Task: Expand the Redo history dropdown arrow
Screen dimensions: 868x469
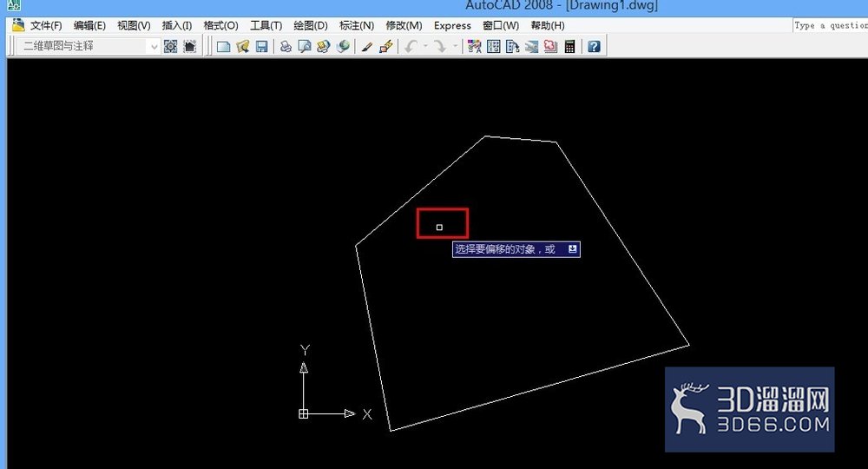Action: (455, 47)
